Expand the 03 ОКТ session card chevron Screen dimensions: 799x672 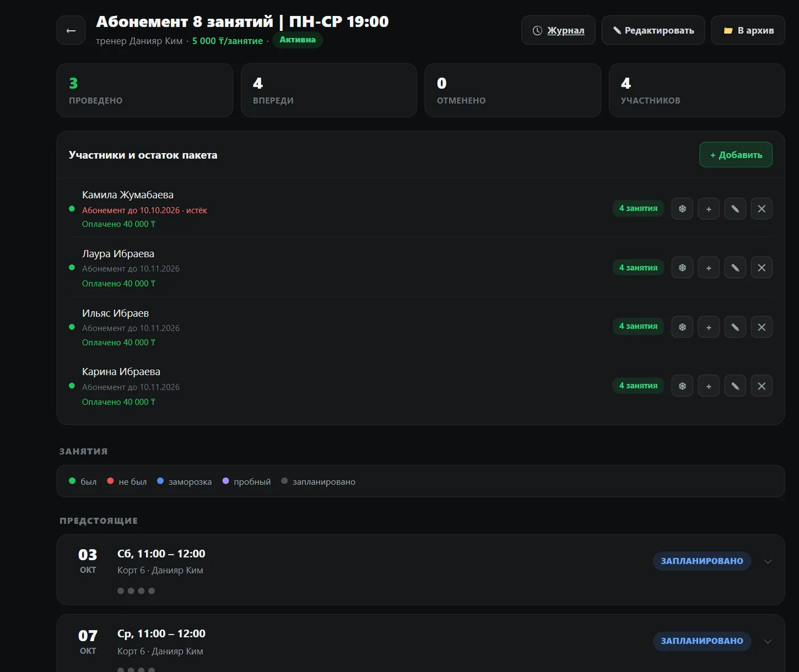[x=768, y=561]
